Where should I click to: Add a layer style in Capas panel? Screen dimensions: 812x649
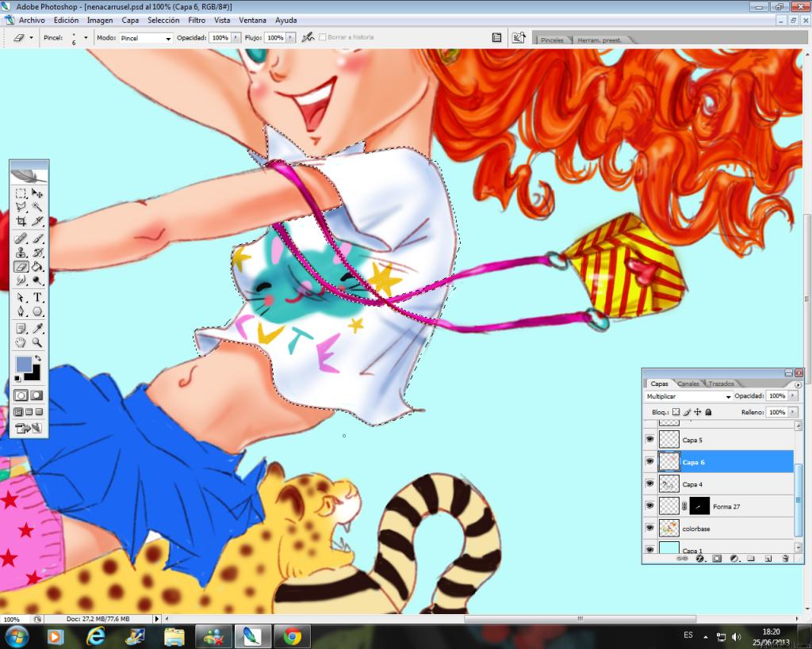[700, 559]
